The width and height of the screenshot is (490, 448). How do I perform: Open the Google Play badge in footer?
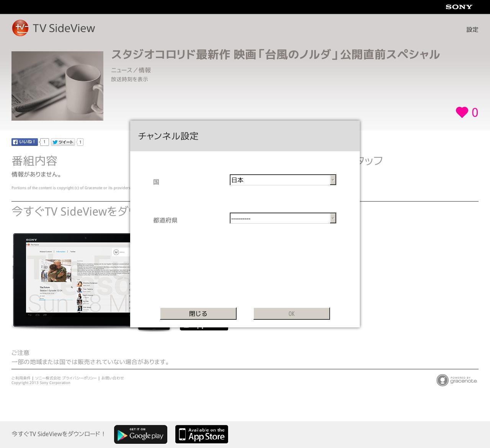click(x=140, y=434)
